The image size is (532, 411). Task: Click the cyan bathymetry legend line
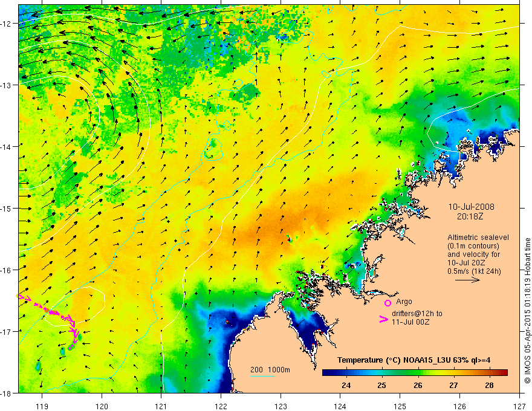(x=262, y=376)
